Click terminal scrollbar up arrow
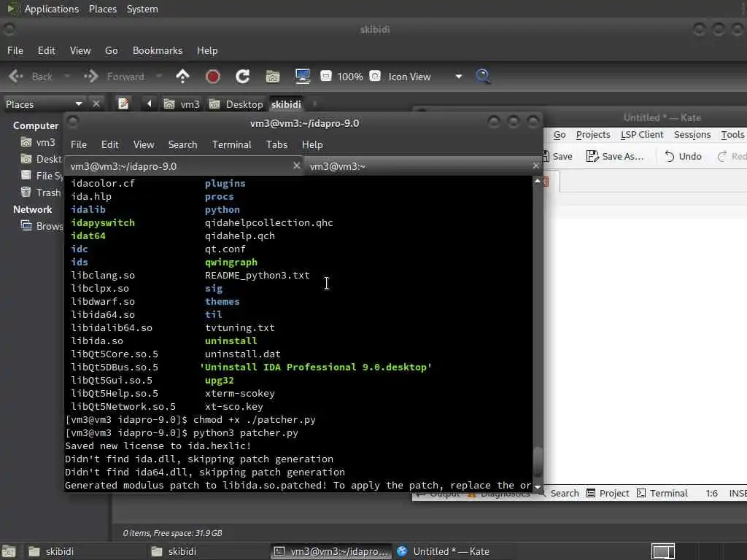Image resolution: width=747 pixels, height=560 pixels. pyautogui.click(x=538, y=181)
